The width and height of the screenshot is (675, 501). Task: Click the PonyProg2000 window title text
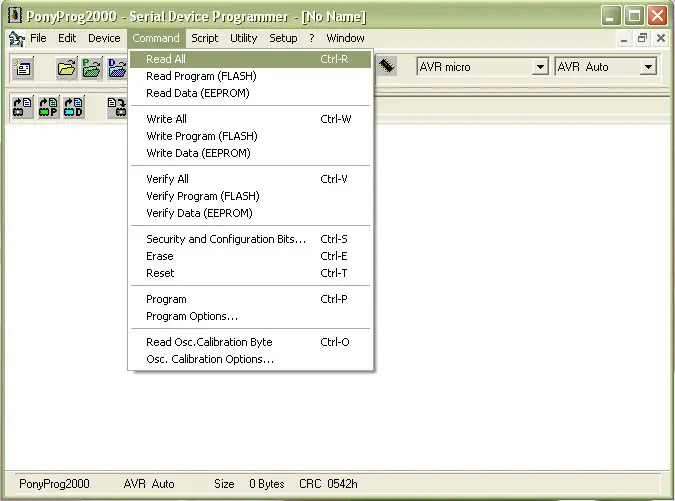[196, 16]
